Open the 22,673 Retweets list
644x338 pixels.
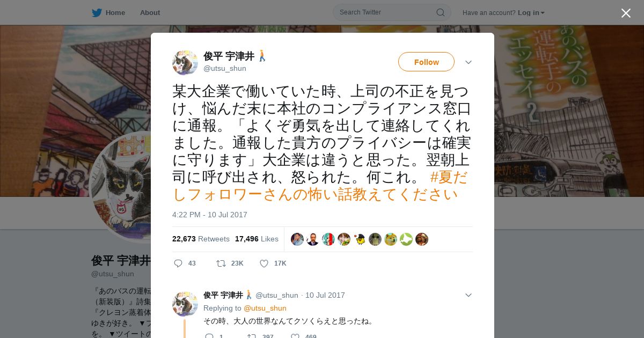[201, 239]
